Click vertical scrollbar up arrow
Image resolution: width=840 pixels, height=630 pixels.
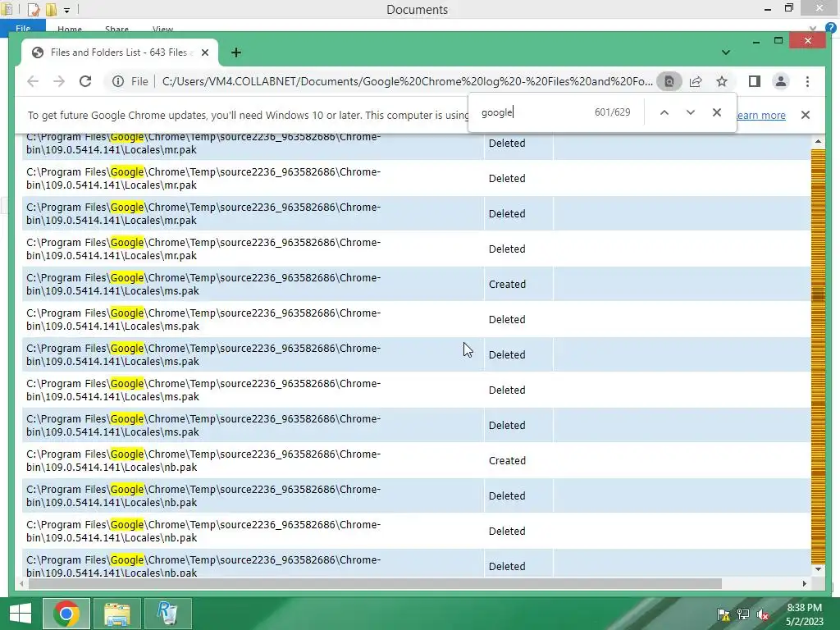click(x=818, y=141)
